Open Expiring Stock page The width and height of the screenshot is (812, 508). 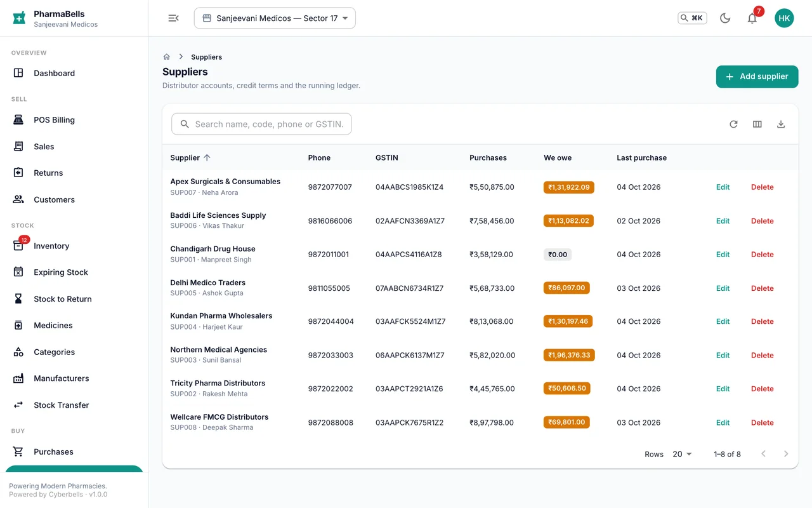point(74,272)
